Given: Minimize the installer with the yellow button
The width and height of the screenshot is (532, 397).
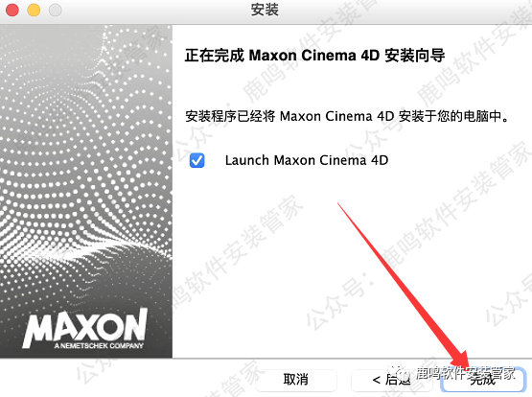Looking at the screenshot, I should click(x=34, y=11).
